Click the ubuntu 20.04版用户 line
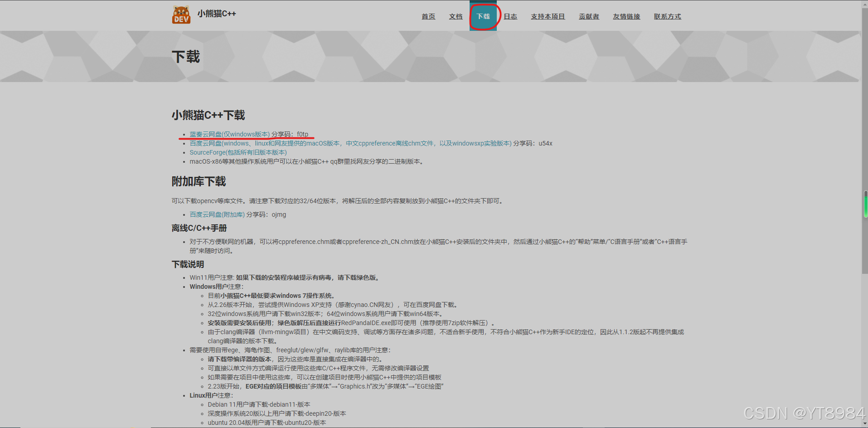The width and height of the screenshot is (868, 428). pos(267,423)
